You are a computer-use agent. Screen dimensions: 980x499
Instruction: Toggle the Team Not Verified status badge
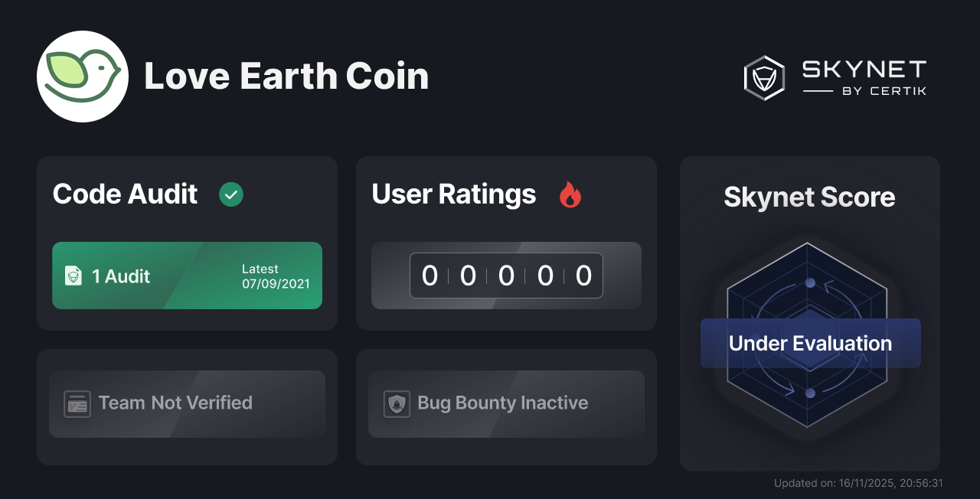(x=187, y=403)
